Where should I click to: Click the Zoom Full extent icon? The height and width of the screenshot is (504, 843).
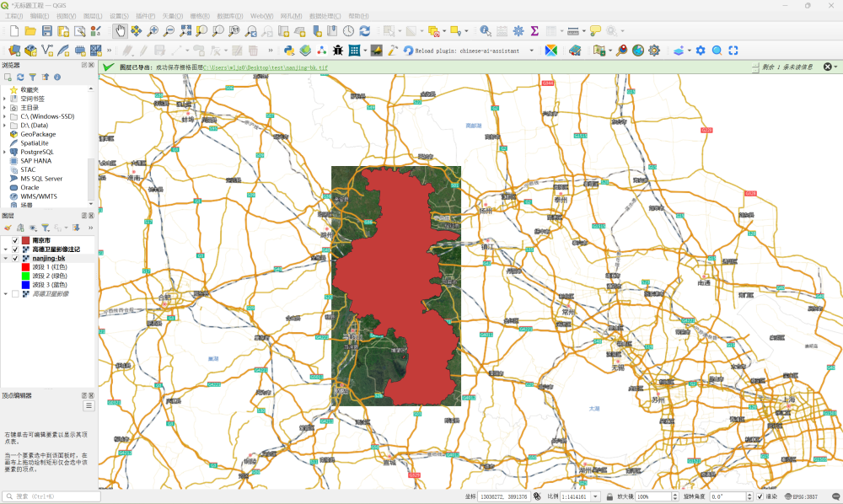185,31
